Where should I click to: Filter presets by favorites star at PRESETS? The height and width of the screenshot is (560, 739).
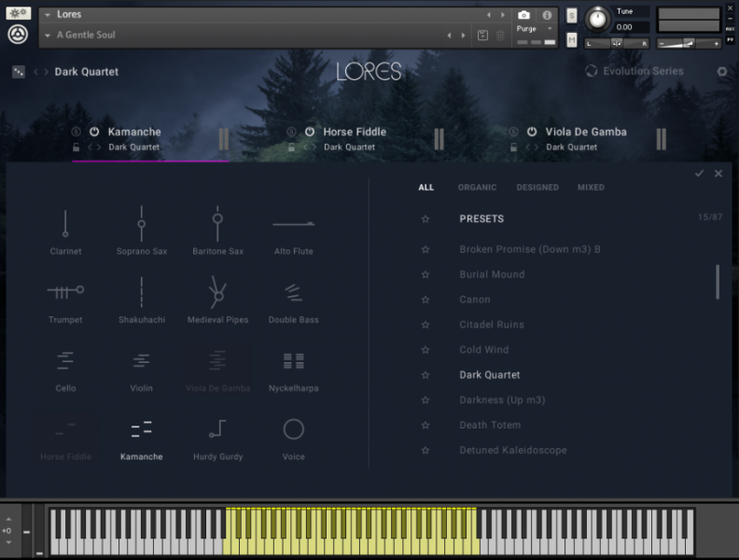coord(425,218)
